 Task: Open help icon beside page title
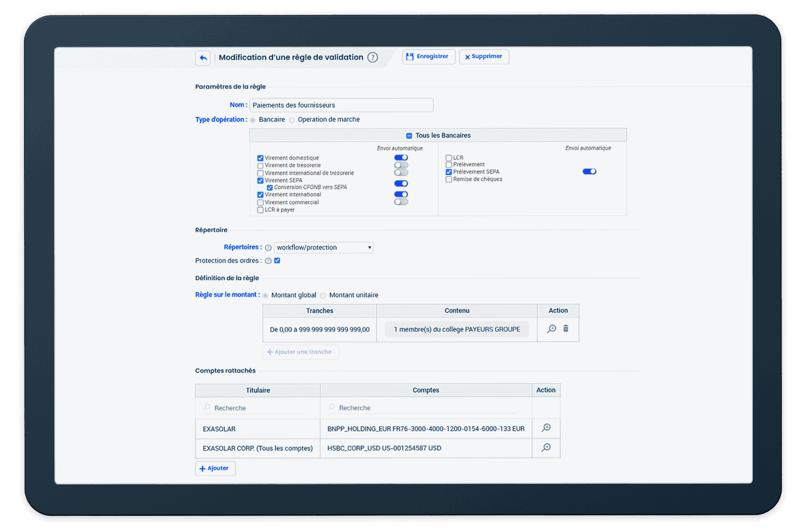373,58
